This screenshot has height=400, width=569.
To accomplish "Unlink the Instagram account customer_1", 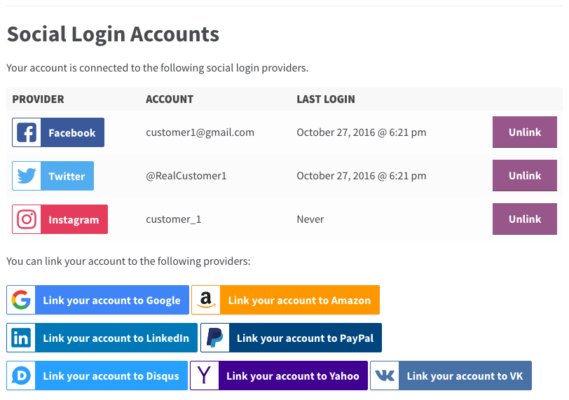I will pyautogui.click(x=524, y=219).
